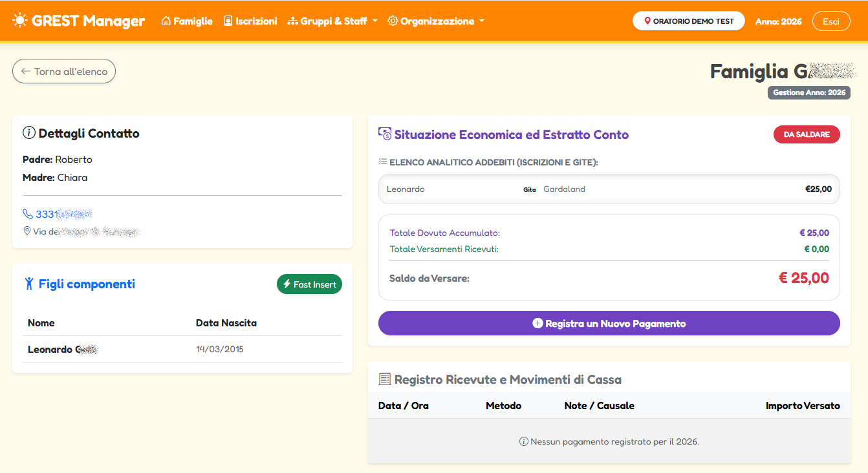Click the map pin icon beside the address
Image resolution: width=868 pixels, height=473 pixels.
[27, 231]
